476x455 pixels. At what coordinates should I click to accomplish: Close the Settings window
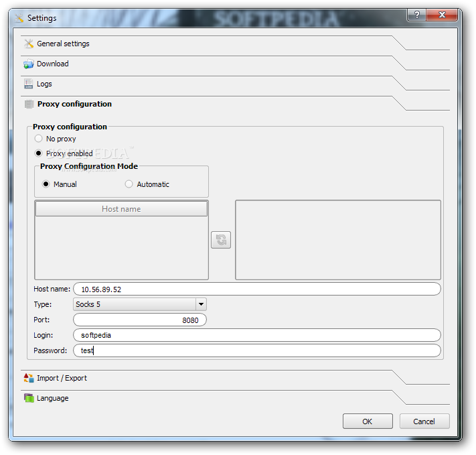point(442,15)
